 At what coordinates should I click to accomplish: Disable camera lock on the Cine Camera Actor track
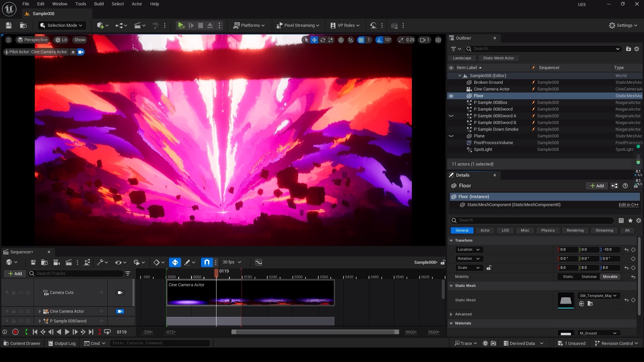(x=120, y=311)
